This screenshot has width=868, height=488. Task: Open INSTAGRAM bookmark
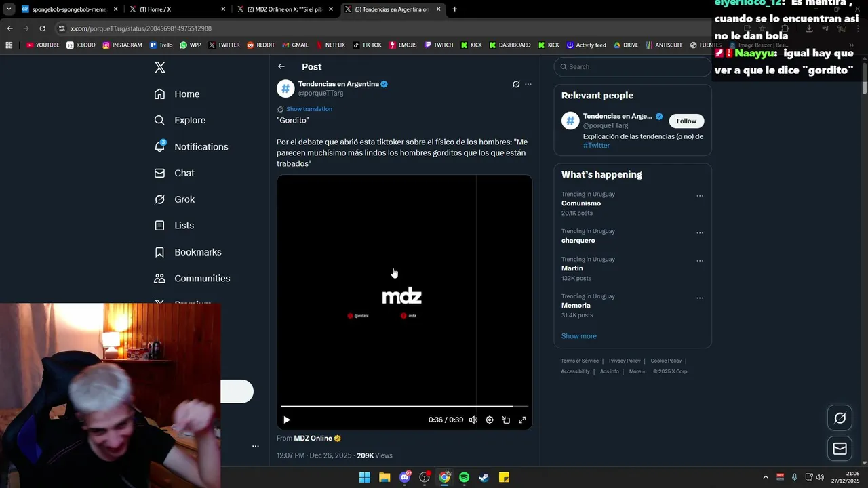click(x=123, y=45)
